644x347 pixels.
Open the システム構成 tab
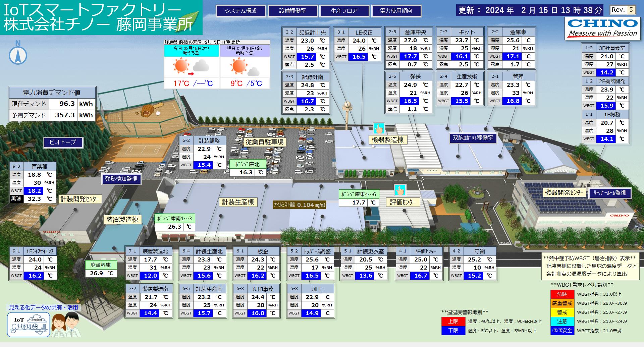tap(240, 11)
